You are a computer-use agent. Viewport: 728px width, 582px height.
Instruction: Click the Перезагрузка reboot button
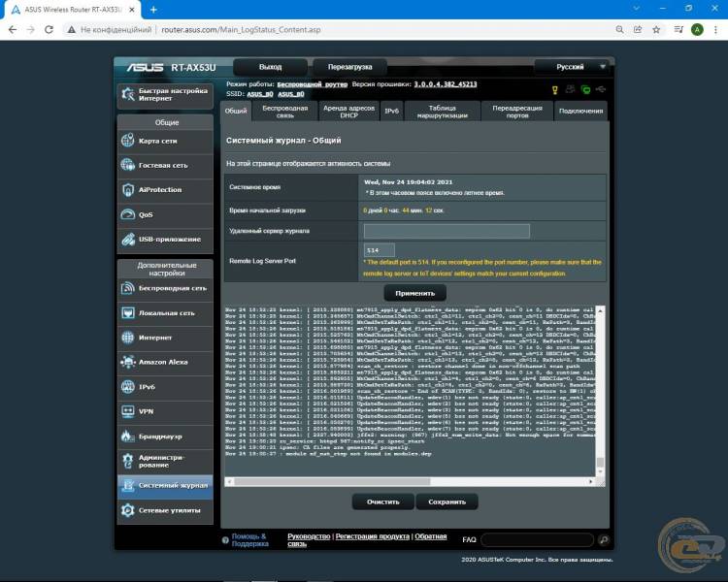[x=350, y=67]
